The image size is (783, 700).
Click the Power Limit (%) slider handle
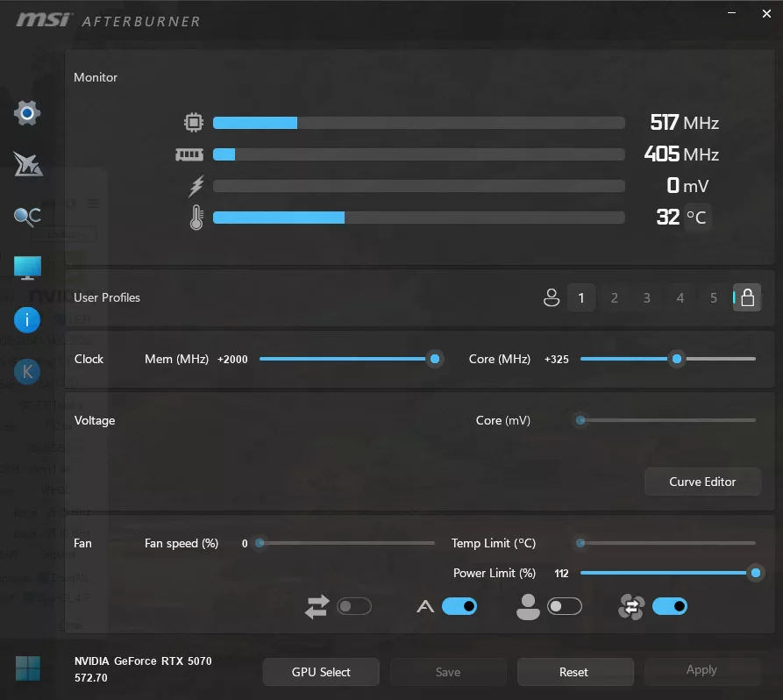pos(756,573)
